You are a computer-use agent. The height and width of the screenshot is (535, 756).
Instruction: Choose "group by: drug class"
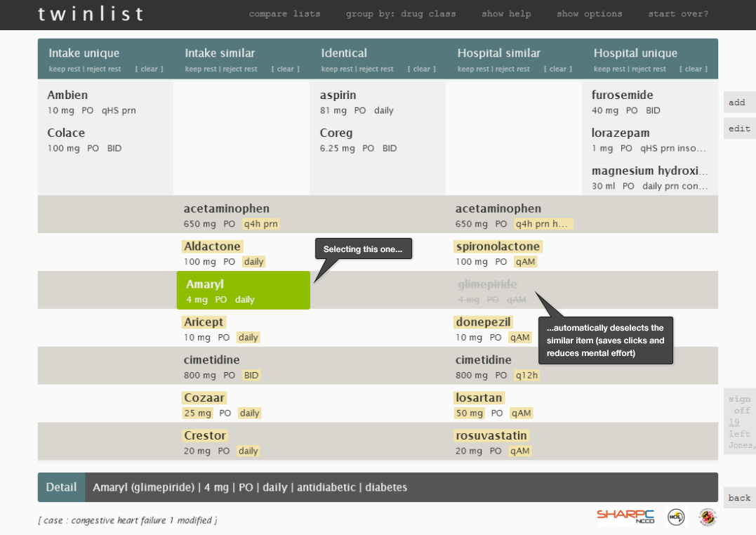click(x=401, y=13)
